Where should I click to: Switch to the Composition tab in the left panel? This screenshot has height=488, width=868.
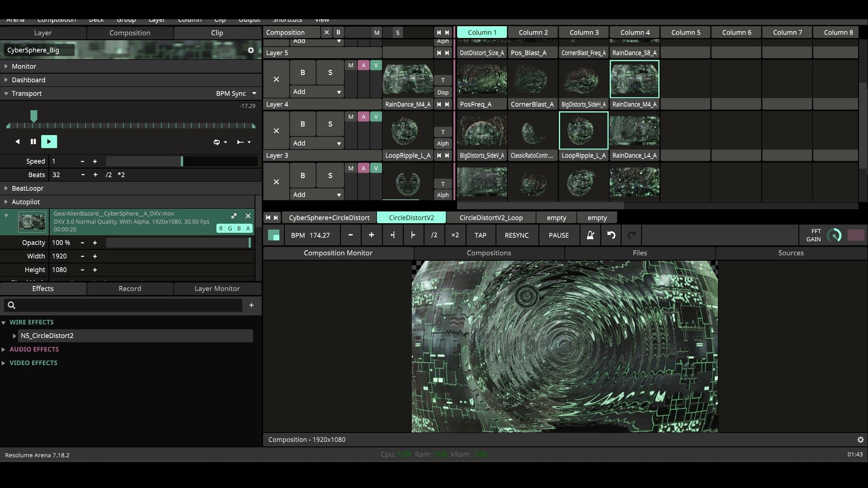tap(130, 33)
